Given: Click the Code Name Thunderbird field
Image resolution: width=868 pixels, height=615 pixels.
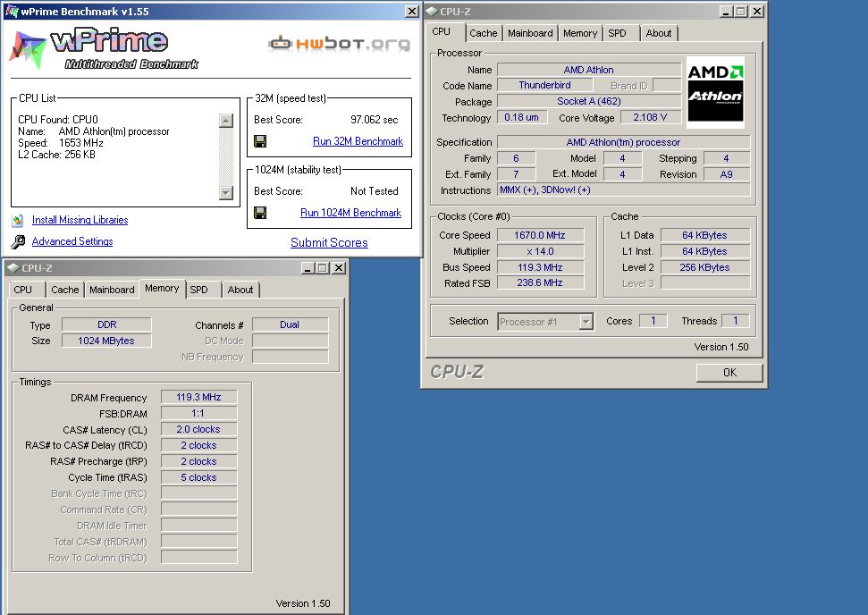Looking at the screenshot, I should [x=544, y=85].
